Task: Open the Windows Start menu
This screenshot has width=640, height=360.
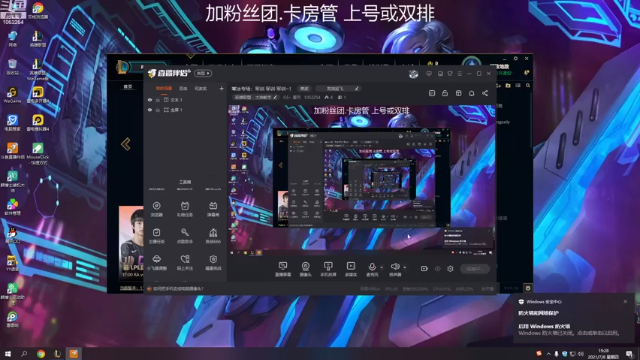Action: (8, 353)
